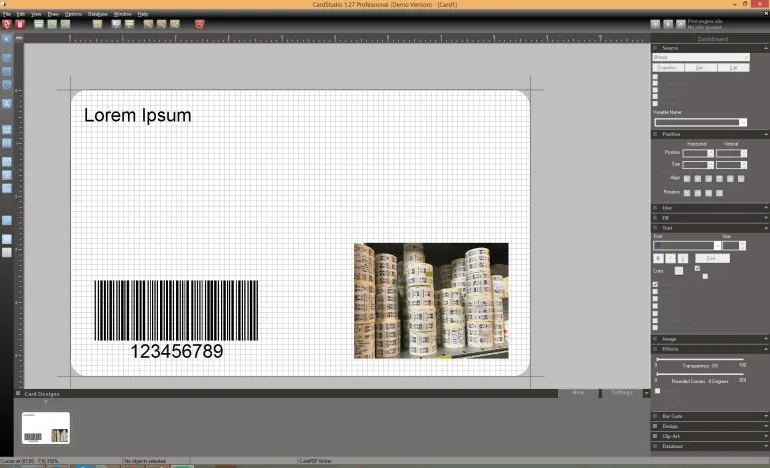Viewport: 770px width, 468px height.
Task: Tick the checked box right of Color swatch
Action: pos(697,268)
